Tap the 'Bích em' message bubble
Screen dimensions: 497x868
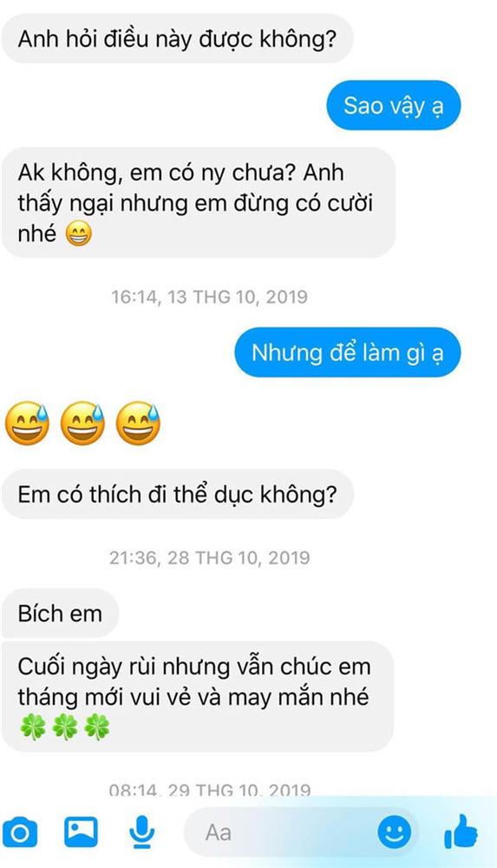pyautogui.click(x=60, y=614)
